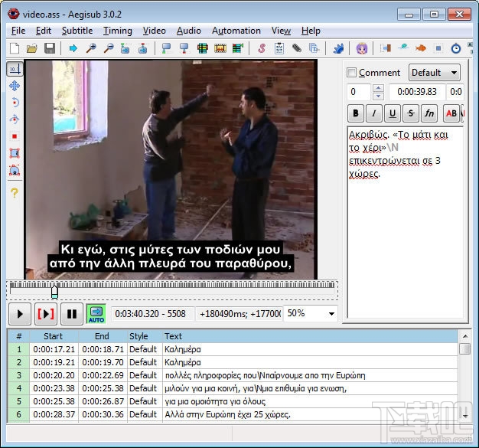479x448 pixels.
Task: Shift subtitles to current frame icon
Action: point(238,48)
